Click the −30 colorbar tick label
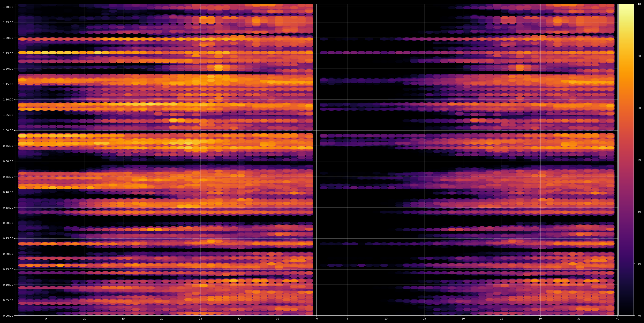This screenshot has height=323, width=644. (x=638, y=108)
